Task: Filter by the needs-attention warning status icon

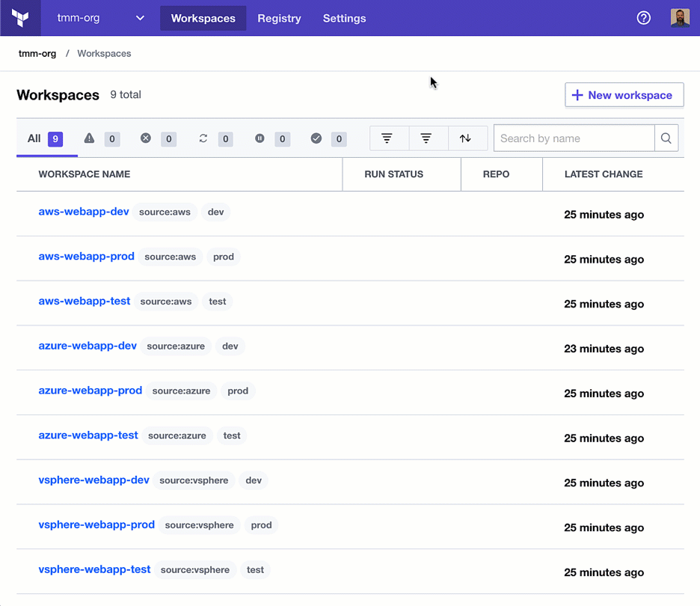Action: coord(89,138)
